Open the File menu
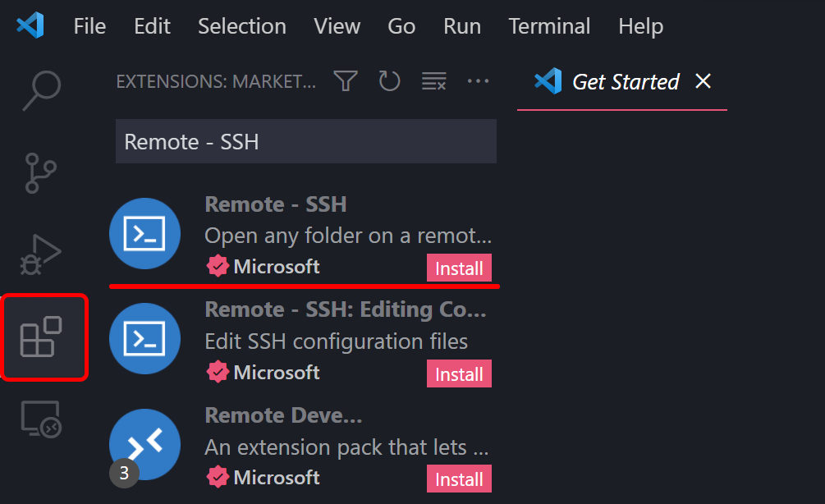 89,26
